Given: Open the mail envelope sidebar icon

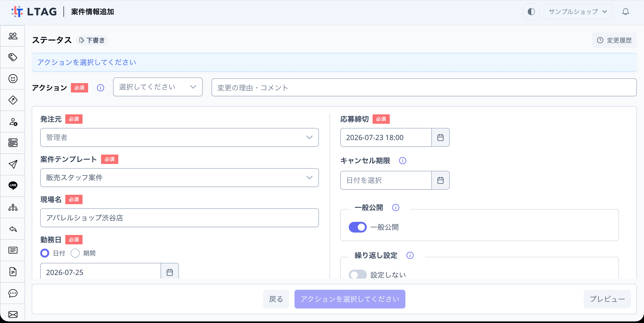Looking at the screenshot, I should (13, 314).
